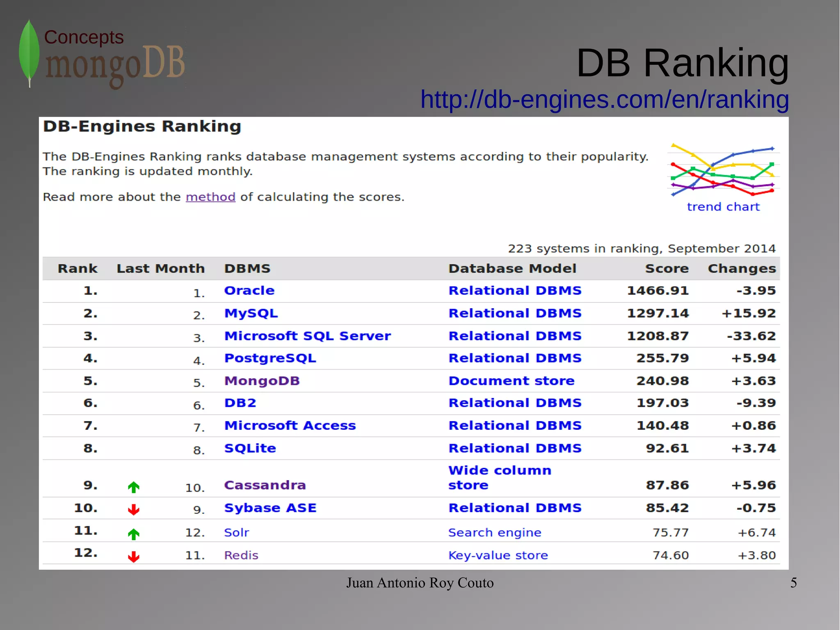Click the DBMS column header
Image resolution: width=840 pixels, height=630 pixels.
247,268
